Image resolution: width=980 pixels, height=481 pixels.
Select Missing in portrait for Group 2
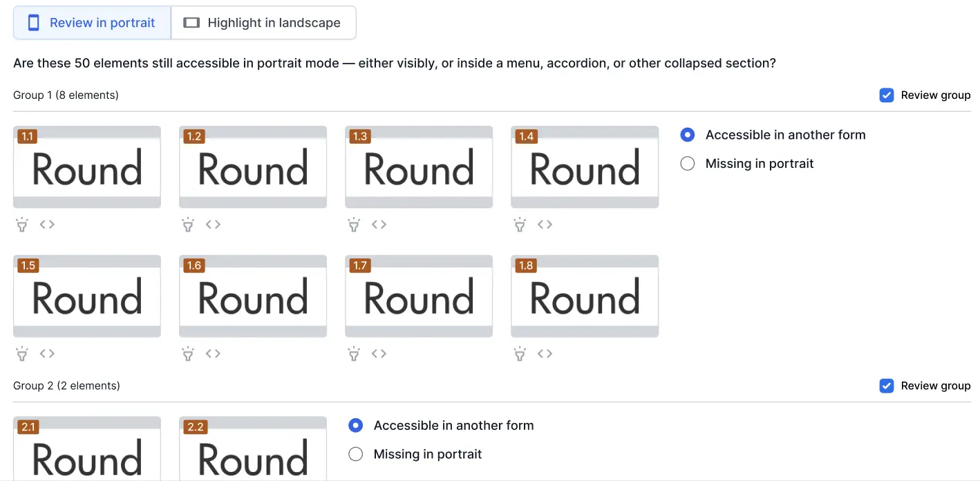click(x=356, y=454)
